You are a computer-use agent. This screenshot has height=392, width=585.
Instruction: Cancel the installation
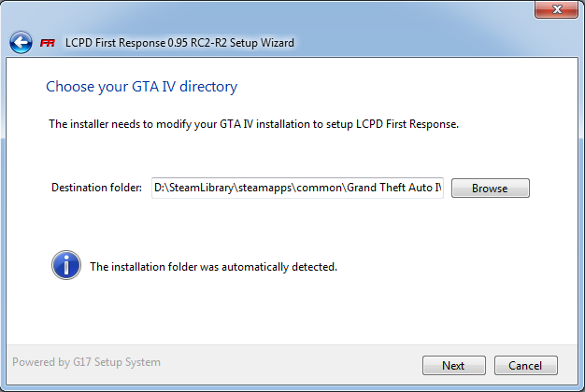[x=525, y=365]
